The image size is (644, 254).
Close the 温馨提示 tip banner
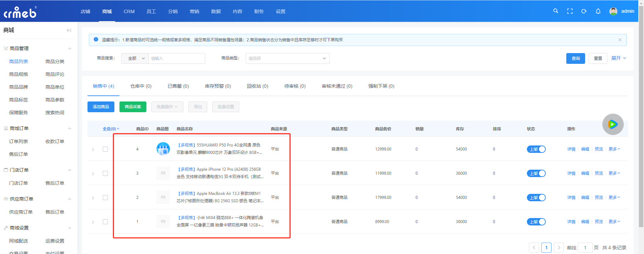(x=620, y=40)
